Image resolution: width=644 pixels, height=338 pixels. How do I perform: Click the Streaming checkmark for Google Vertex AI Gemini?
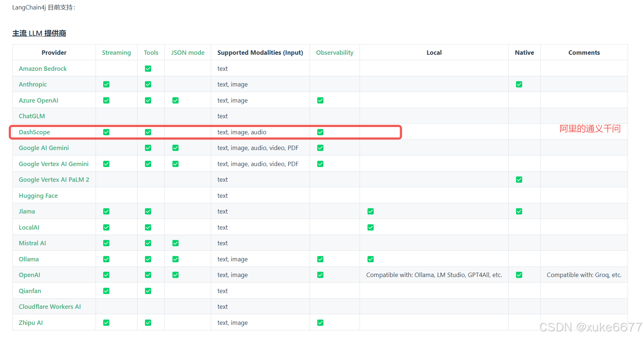pos(106,164)
